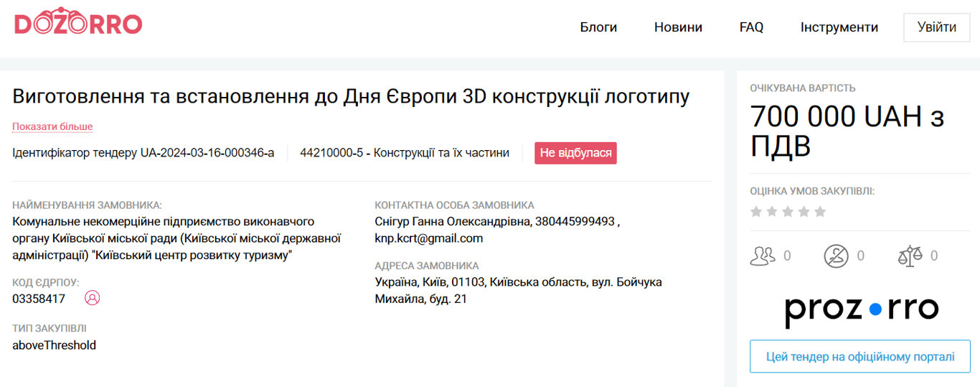Click contact name Снігур Ганна Олександрівна
Image resolution: width=980 pixels, height=387 pixels.
452,221
